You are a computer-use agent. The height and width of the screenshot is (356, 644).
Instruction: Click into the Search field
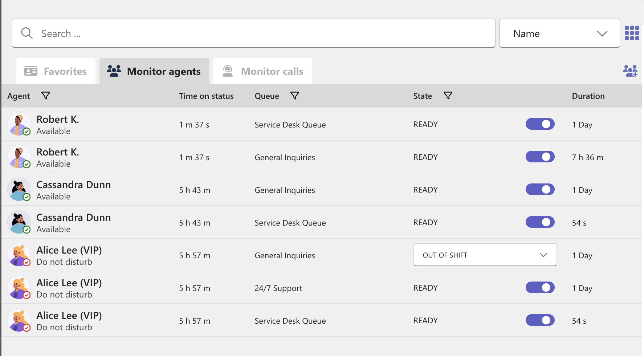(254, 33)
